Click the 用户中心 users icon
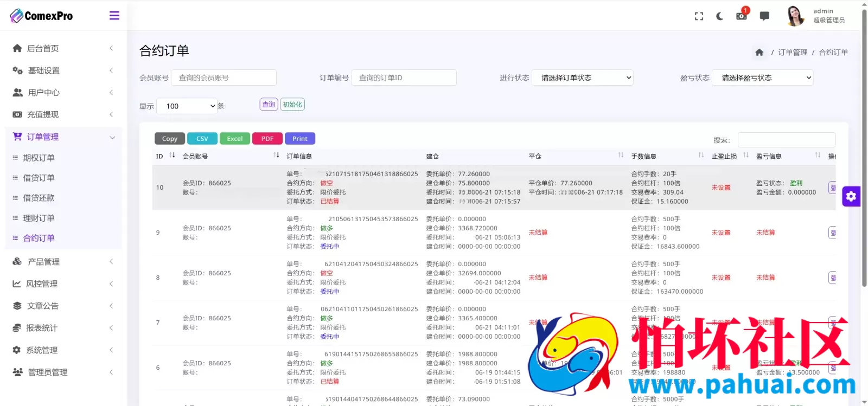The image size is (868, 406). click(18, 93)
